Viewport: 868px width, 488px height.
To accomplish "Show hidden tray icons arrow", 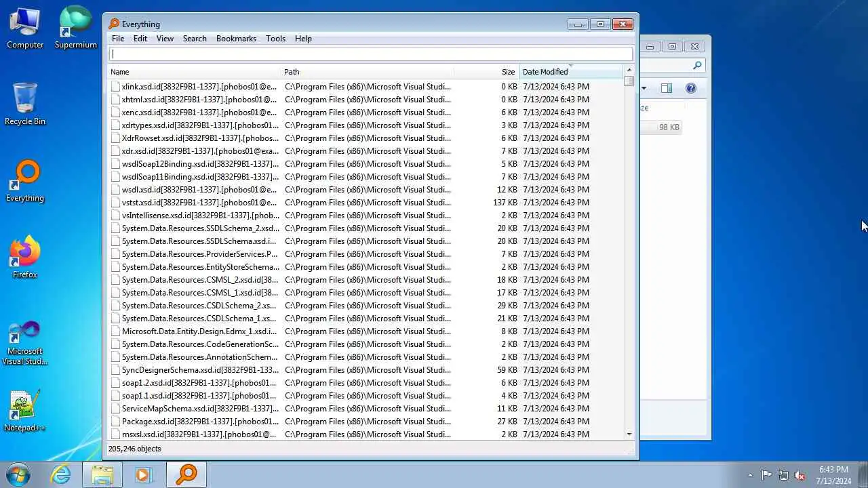I will pyautogui.click(x=750, y=475).
